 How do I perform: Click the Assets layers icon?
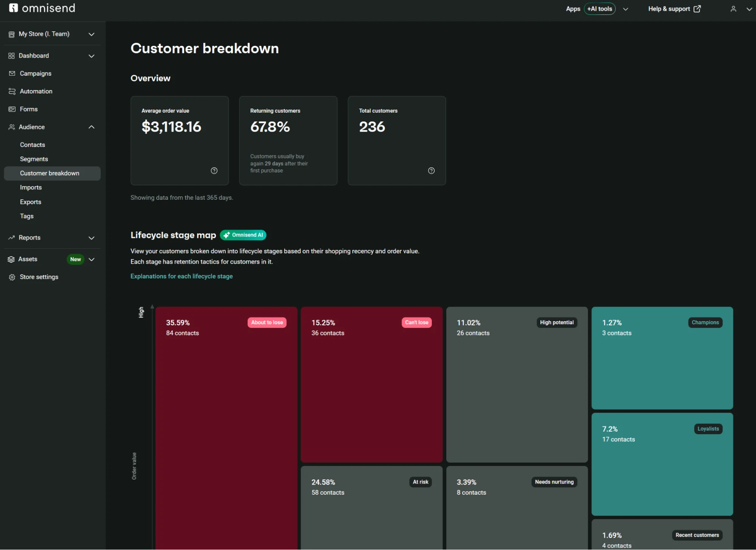[x=11, y=259]
